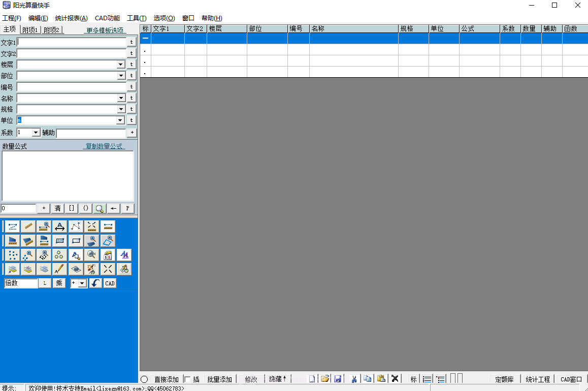Open the 统计报表(A) menu
The width and height of the screenshot is (588, 391).
click(x=71, y=18)
